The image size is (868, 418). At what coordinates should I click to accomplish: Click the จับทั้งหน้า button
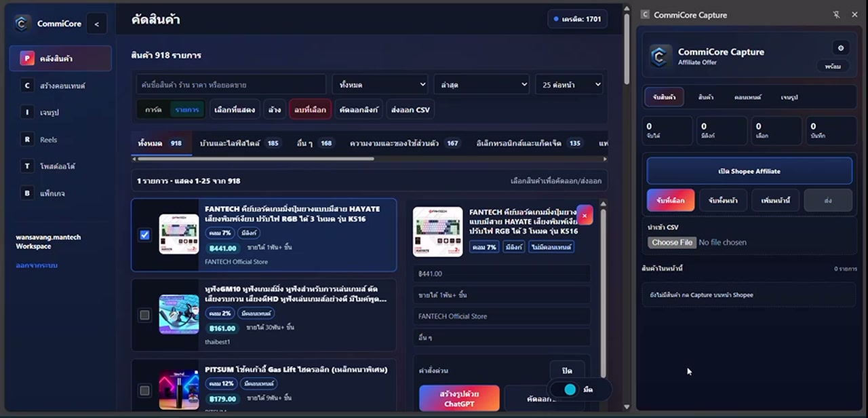[723, 200]
